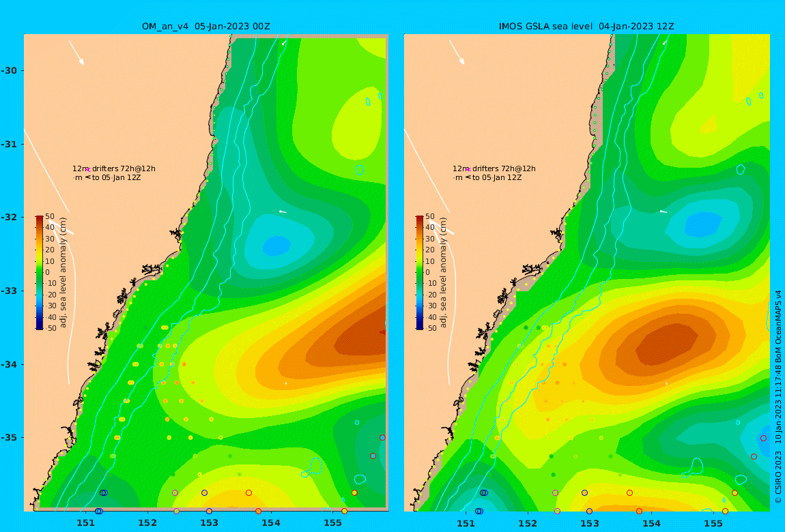785x532 pixels.
Task: Click the 0 tick on left color bar
Action: [x=48, y=273]
